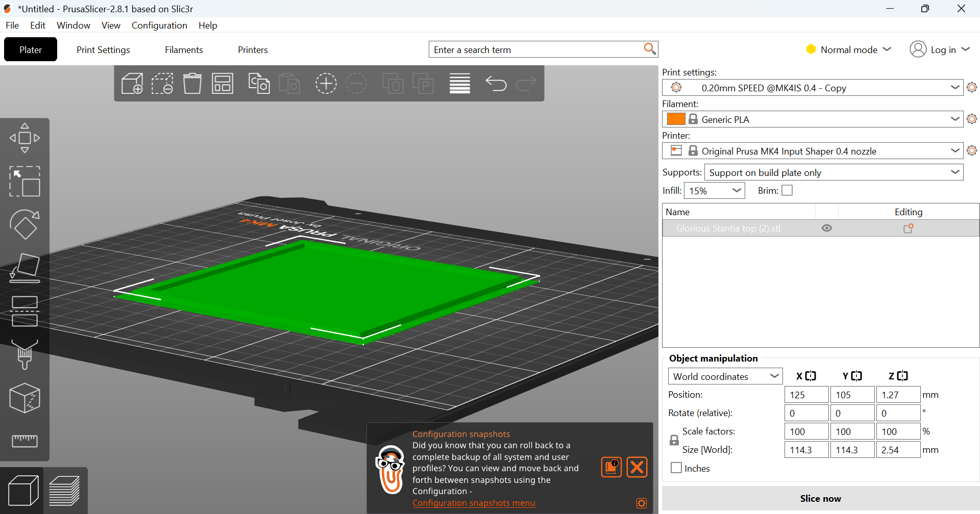Enable the Brim checkbox

[x=787, y=190]
